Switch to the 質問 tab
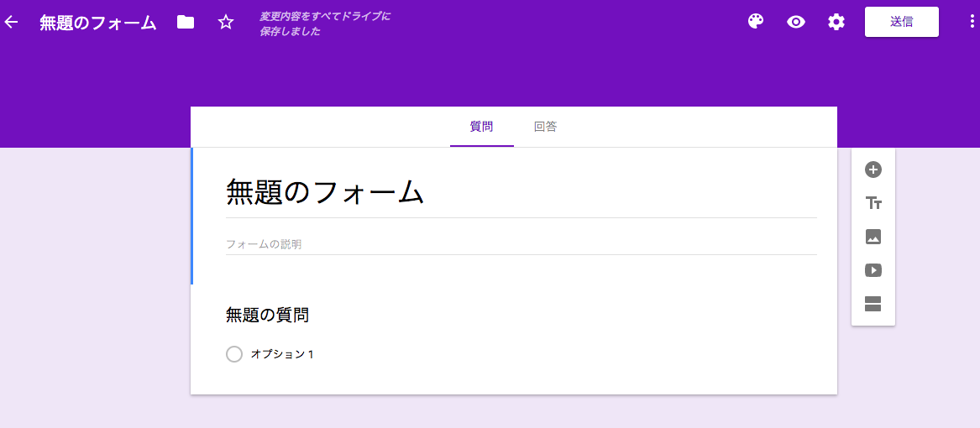The width and height of the screenshot is (980, 428). tap(481, 127)
